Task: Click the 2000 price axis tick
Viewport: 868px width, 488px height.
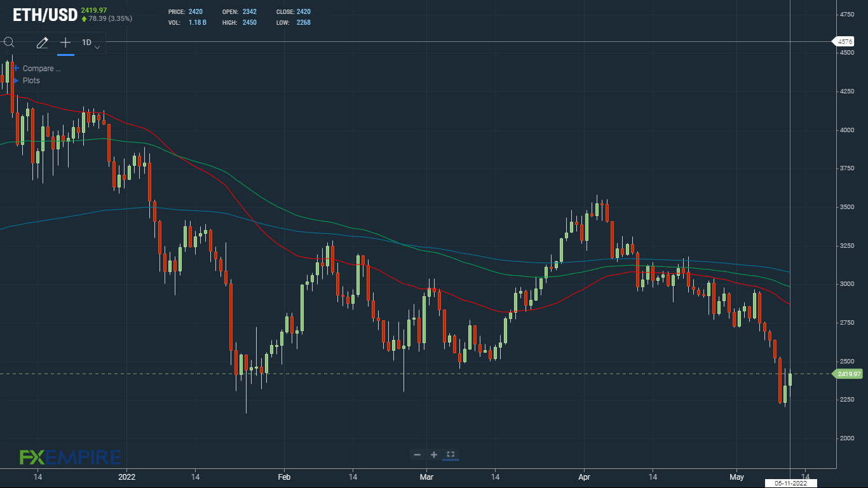Action: click(847, 438)
